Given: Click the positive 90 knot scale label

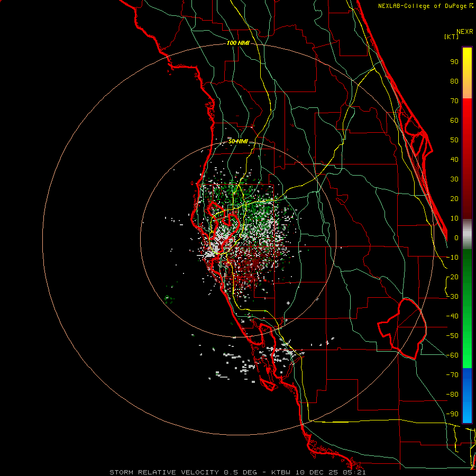Looking at the screenshot, I should 454,62.
